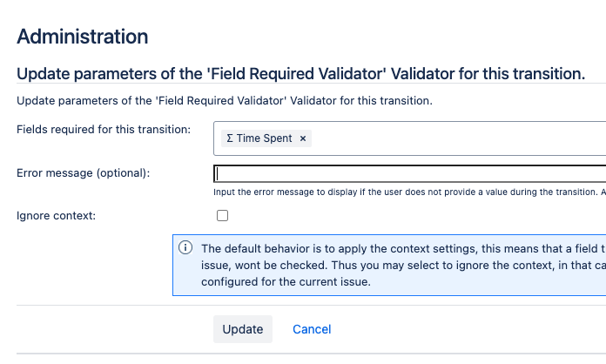Click the 'Error message (optional):' label
This screenshot has width=606, height=364.
[83, 173]
